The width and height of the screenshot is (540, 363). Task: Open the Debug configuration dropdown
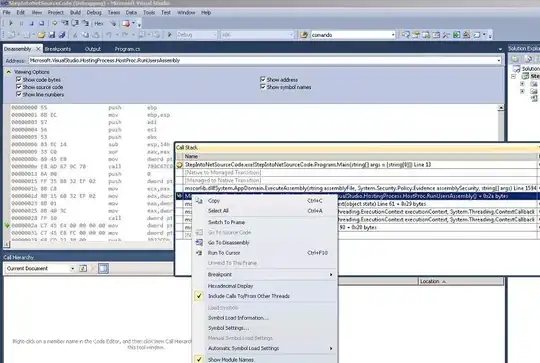point(215,35)
